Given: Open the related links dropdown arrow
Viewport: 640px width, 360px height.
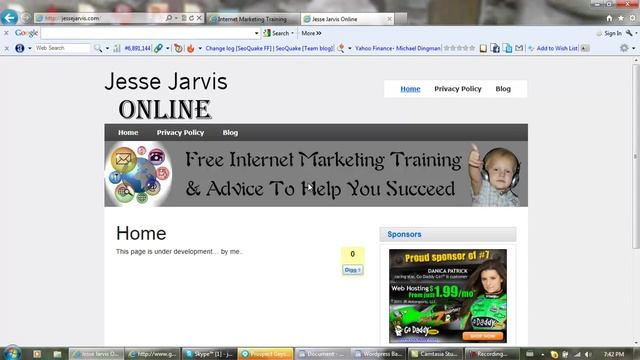Looking at the screenshot, I should point(167,48).
